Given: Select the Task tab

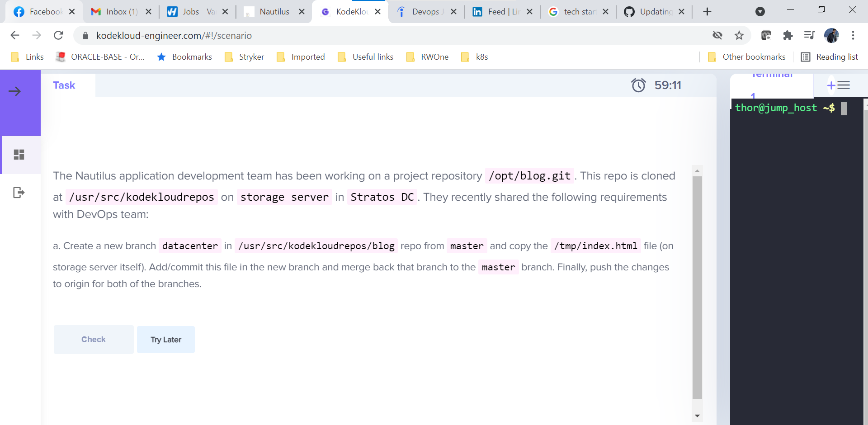Looking at the screenshot, I should (x=64, y=85).
